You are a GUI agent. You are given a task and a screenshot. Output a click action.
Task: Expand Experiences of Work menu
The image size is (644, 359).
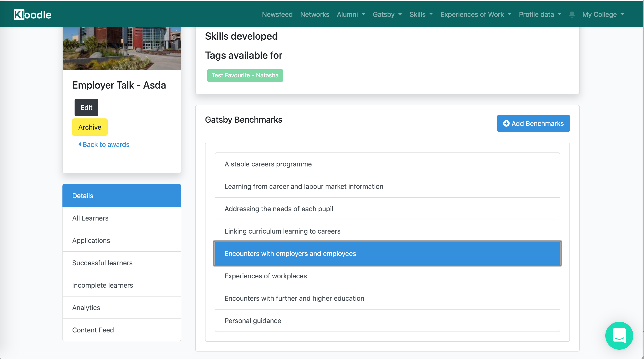pos(476,14)
